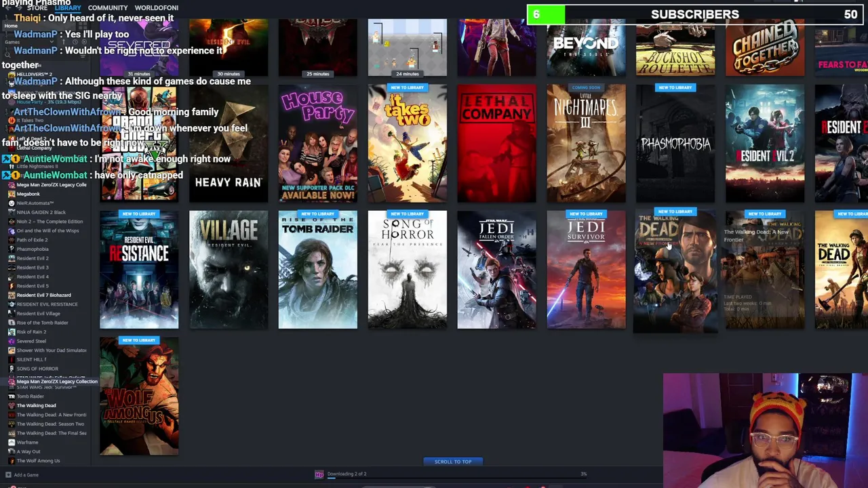Select Resident Evil 3 in sidebar list
This screenshot has width=868, height=488.
(33, 267)
